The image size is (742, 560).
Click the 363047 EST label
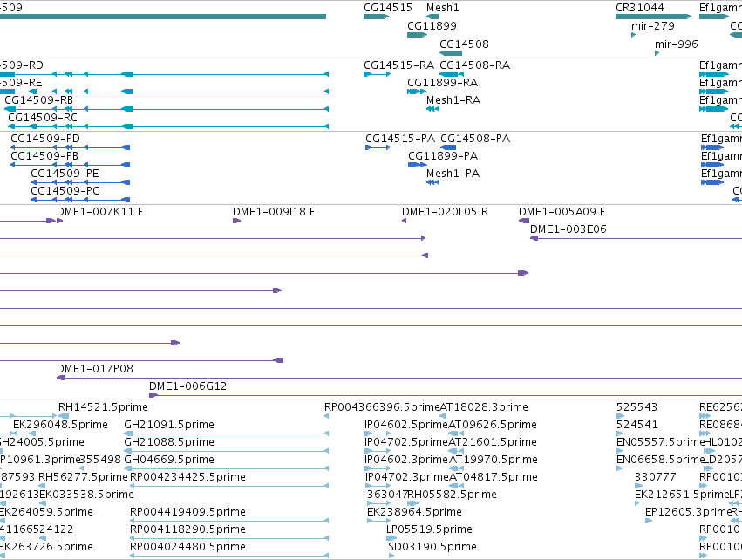[387, 495]
